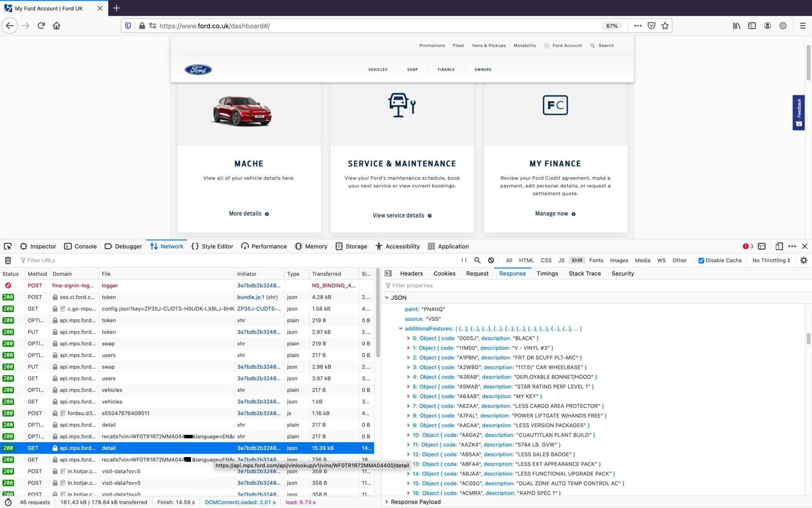Screen dimensions: 812x508
Task: Toggle the Disable Cache checkbox
Action: (x=701, y=260)
